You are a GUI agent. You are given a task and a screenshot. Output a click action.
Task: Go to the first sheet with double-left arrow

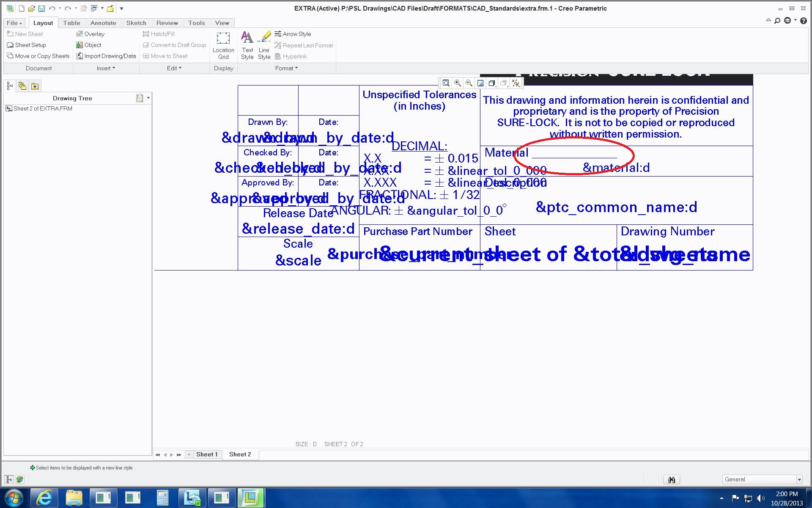158,455
